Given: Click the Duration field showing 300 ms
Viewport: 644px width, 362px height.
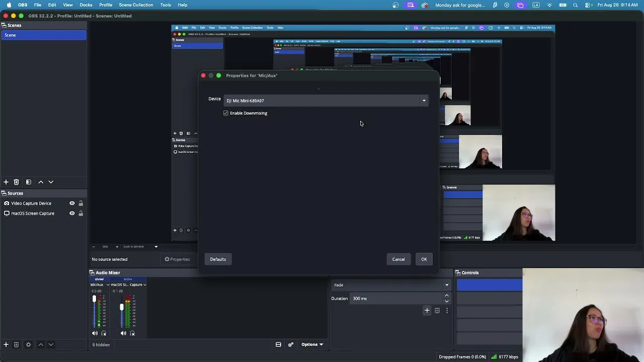Looking at the screenshot, I should click(x=396, y=299).
